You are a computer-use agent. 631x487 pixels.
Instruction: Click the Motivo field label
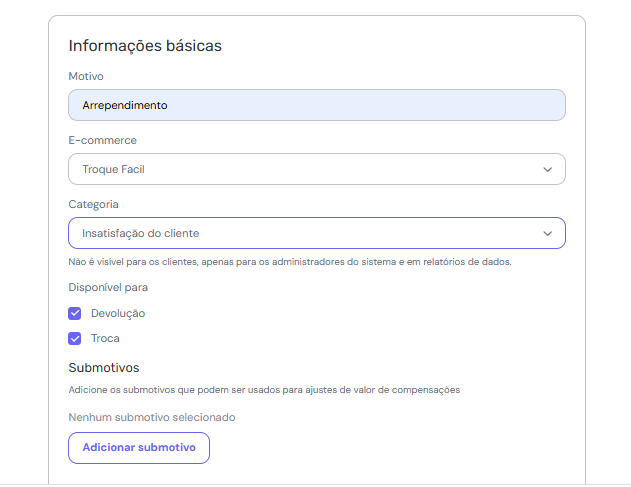click(x=86, y=76)
